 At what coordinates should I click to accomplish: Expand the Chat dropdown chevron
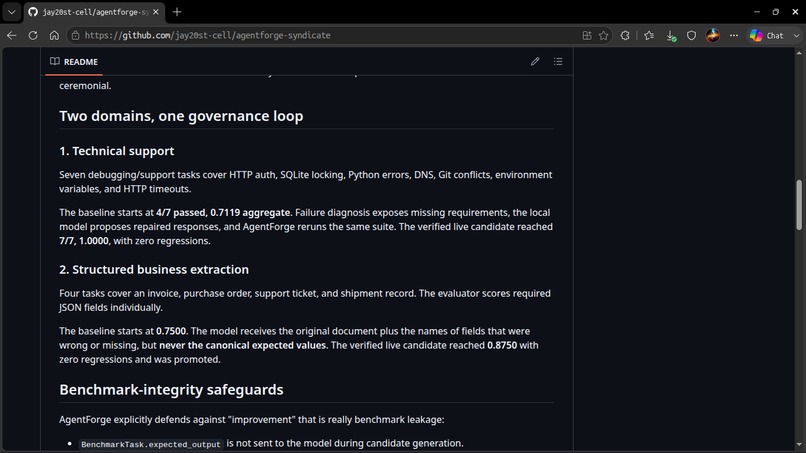coord(796,35)
